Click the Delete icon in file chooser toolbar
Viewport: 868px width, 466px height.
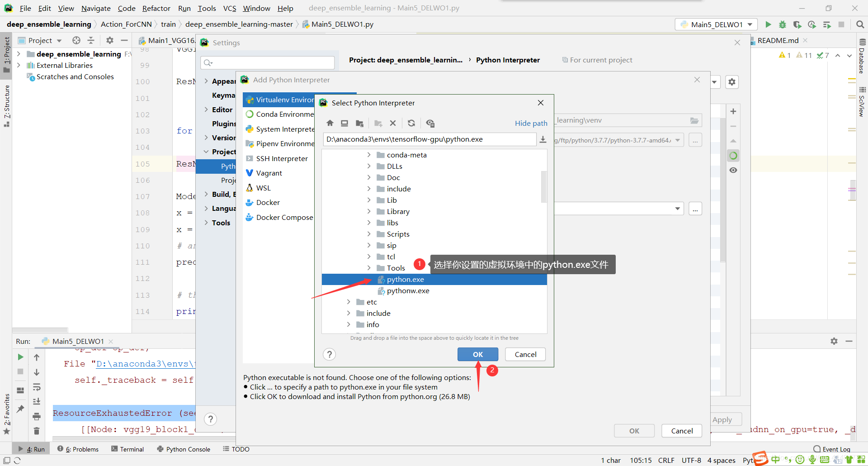tap(393, 123)
